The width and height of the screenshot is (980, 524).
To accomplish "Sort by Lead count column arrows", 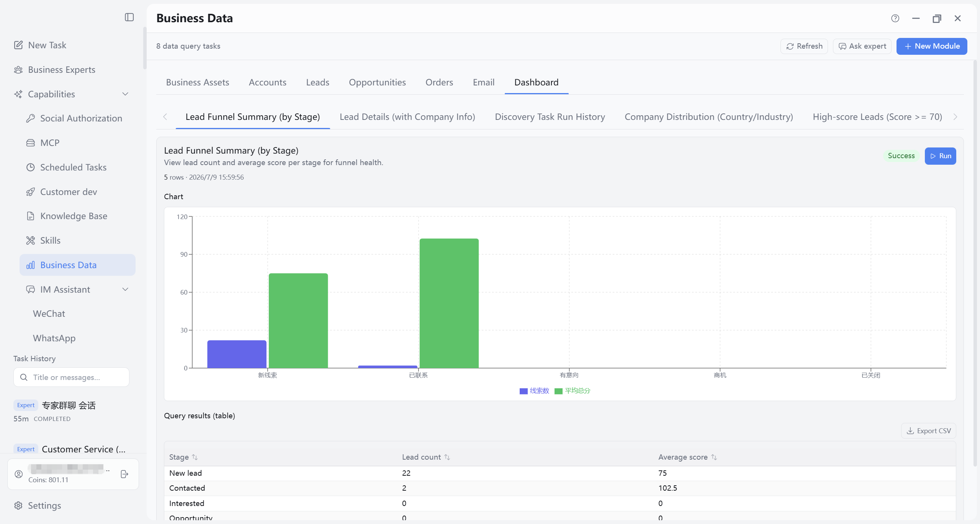I will point(447,457).
